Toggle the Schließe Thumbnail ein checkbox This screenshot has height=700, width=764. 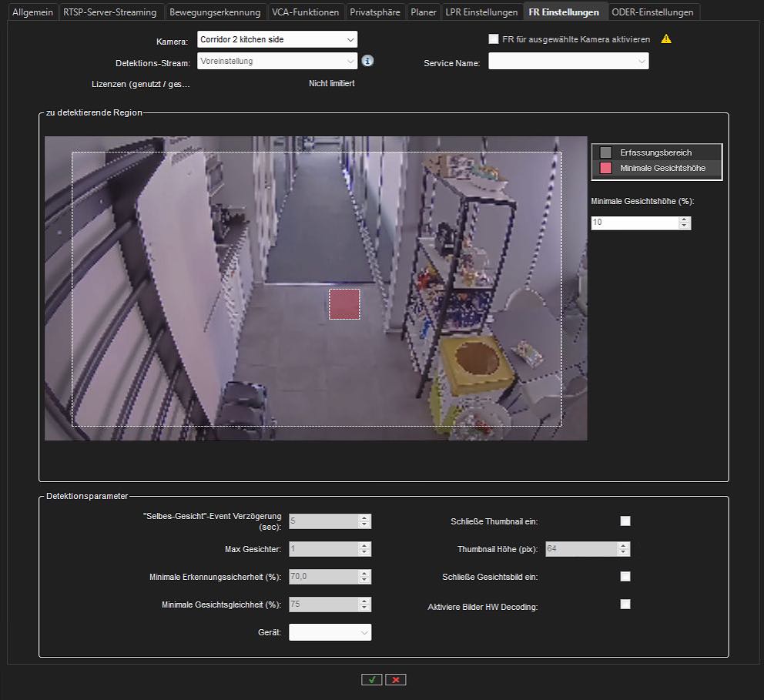pos(625,521)
